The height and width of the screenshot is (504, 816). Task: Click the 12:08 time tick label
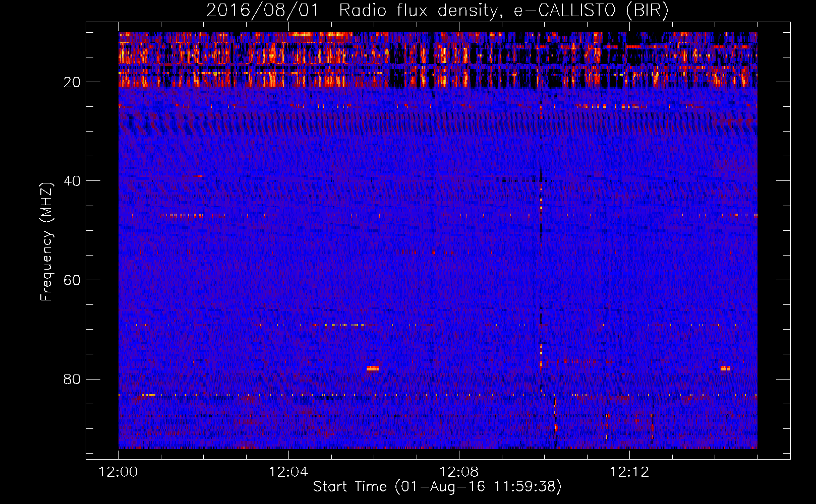[459, 472]
